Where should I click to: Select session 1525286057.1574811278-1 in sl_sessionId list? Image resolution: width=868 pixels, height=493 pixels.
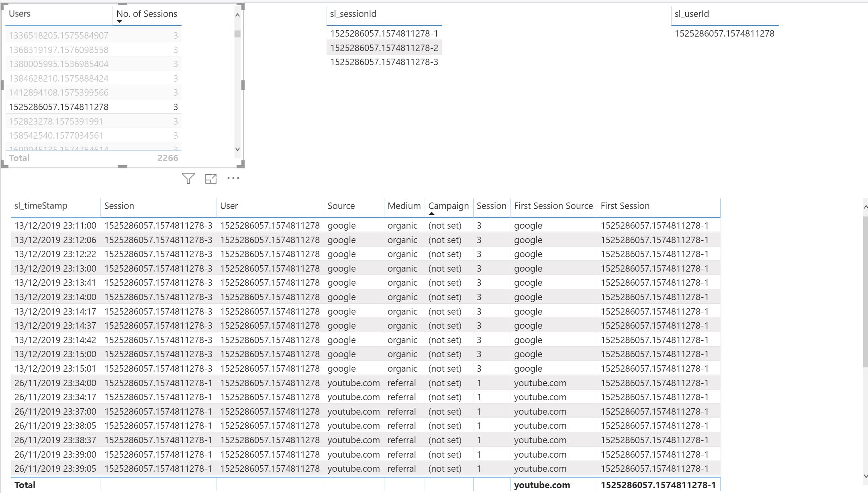[384, 33]
